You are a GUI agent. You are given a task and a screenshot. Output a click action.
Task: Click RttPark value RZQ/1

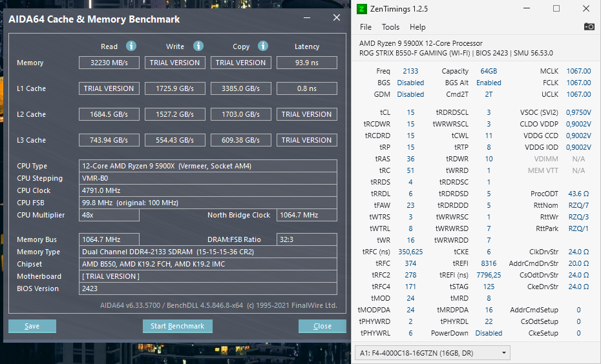click(578, 228)
